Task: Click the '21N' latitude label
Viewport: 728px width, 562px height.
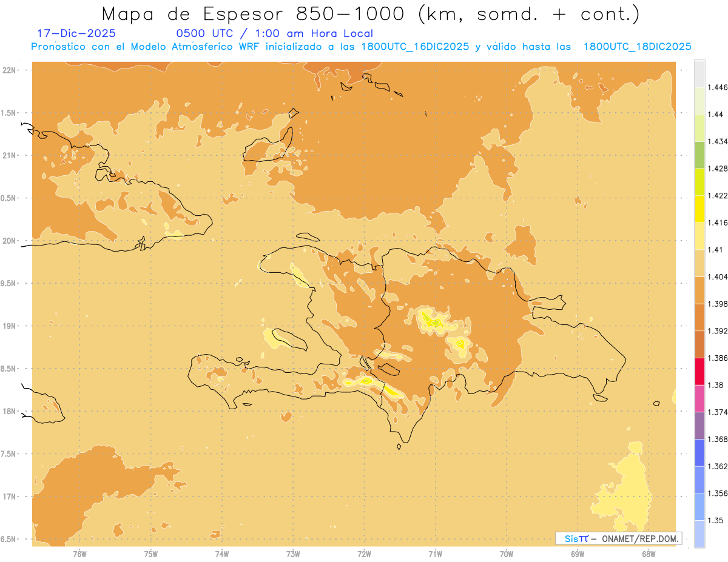Action: click(9, 155)
